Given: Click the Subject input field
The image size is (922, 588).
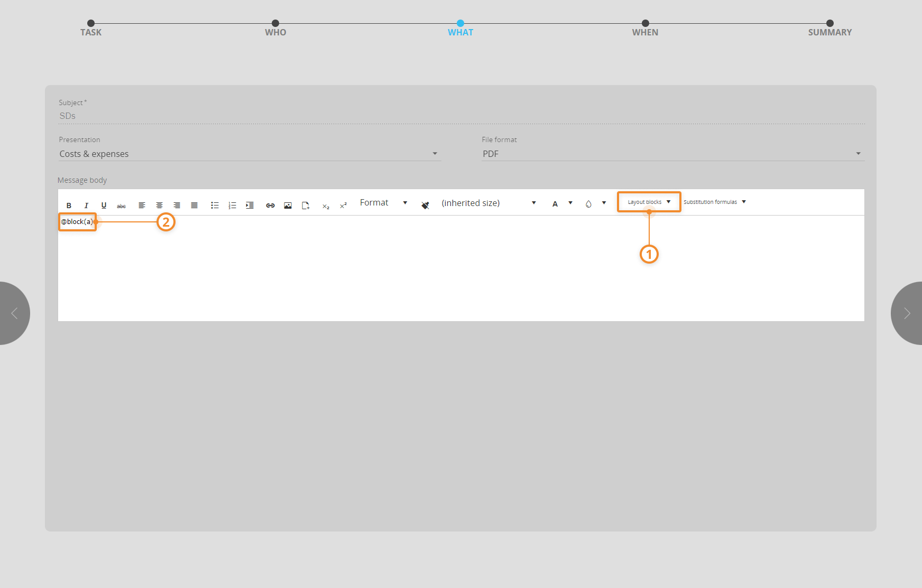Looking at the screenshot, I should tap(462, 116).
